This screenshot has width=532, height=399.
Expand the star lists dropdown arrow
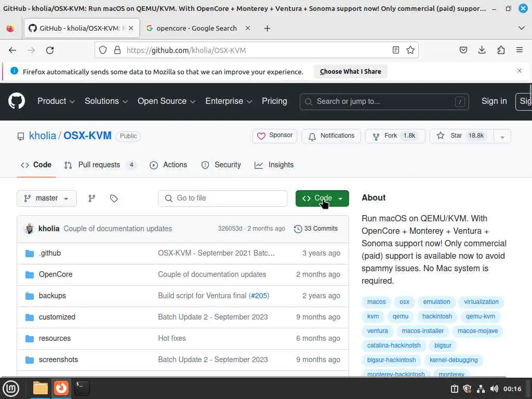[502, 137]
